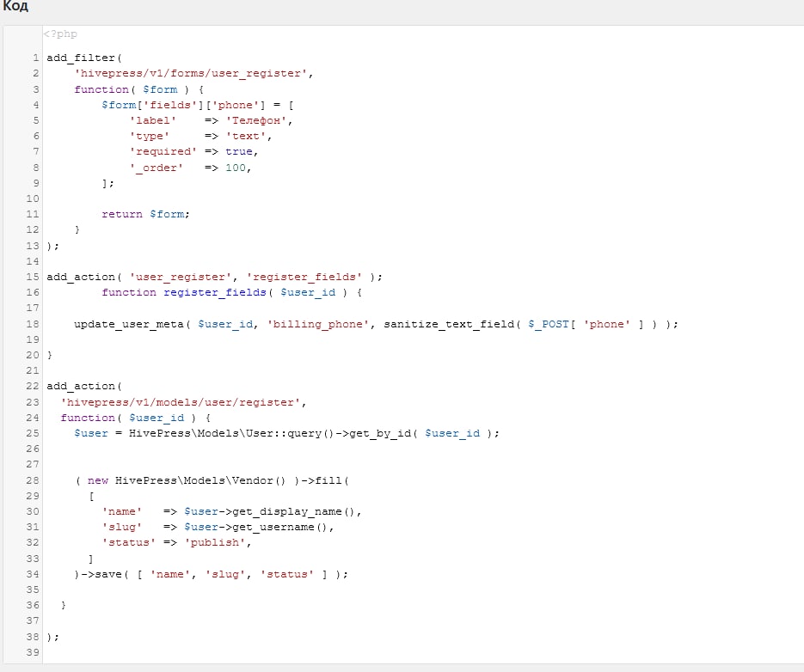Click the add_action 'user_register' line
The width and height of the screenshot is (804, 672).
214,277
